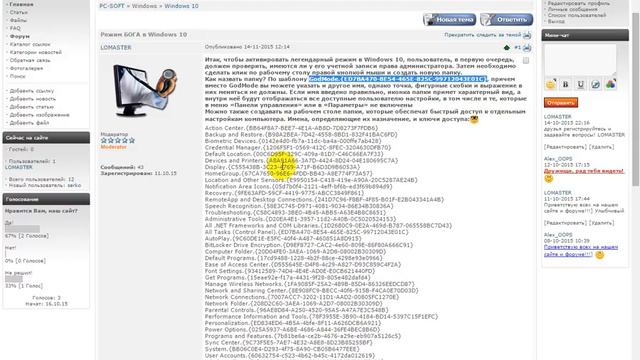Click the 'Action Center.{BB64F8A7-...' line
Viewport: 640px width, 360px height.
click(291, 128)
